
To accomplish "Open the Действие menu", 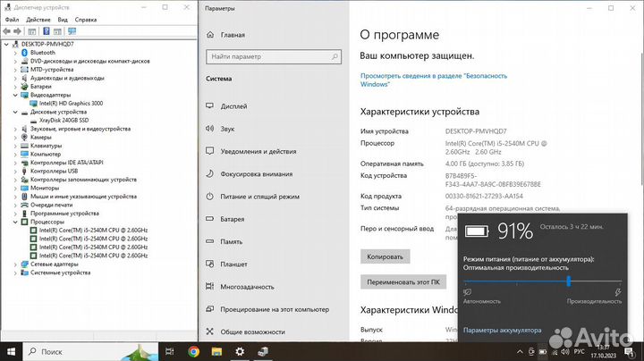I will point(38,20).
